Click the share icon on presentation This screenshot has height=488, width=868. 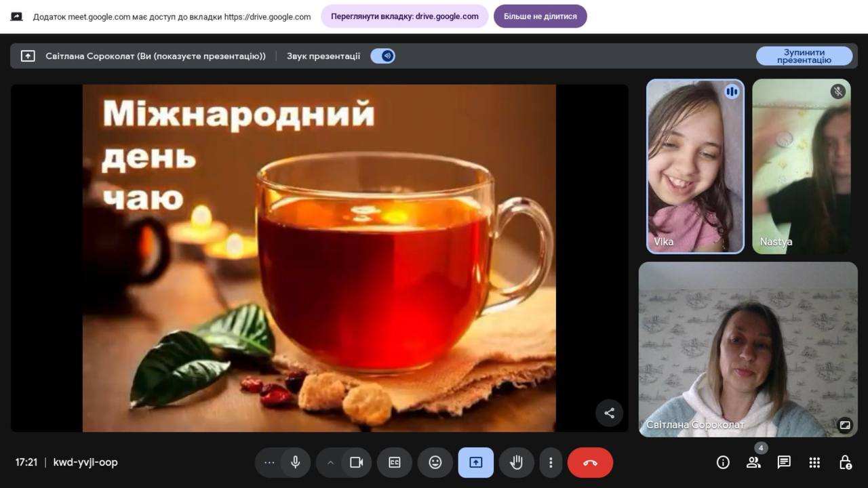(609, 413)
